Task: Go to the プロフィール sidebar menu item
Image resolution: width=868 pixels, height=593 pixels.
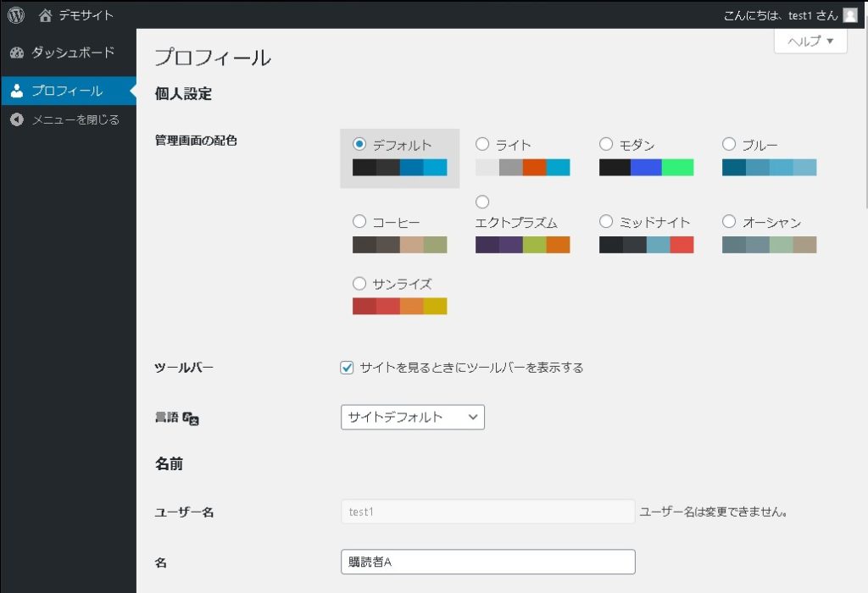Action: point(67,91)
